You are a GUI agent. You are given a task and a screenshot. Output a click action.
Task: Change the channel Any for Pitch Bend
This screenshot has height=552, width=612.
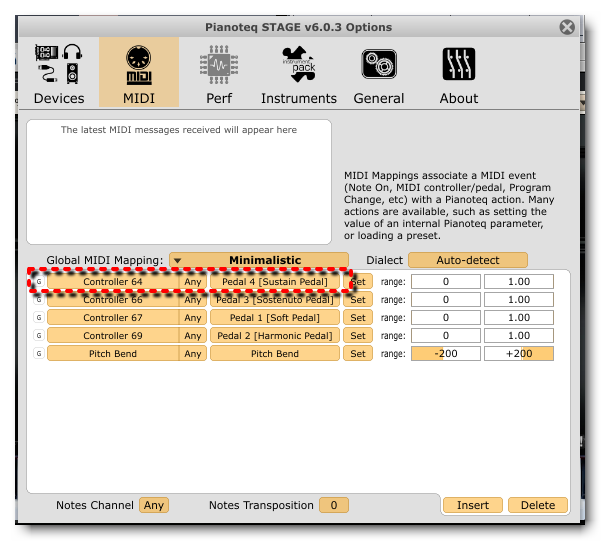click(193, 353)
